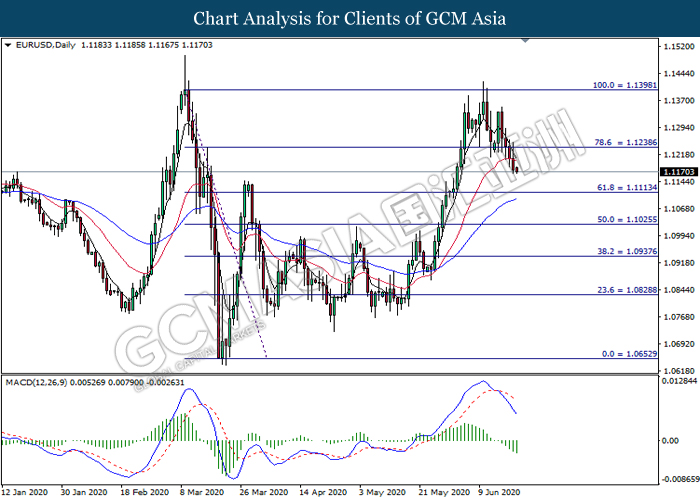
Task: Click the chart title 'Chart Analysis for Clients of GCM Asia'
Action: 350,19
